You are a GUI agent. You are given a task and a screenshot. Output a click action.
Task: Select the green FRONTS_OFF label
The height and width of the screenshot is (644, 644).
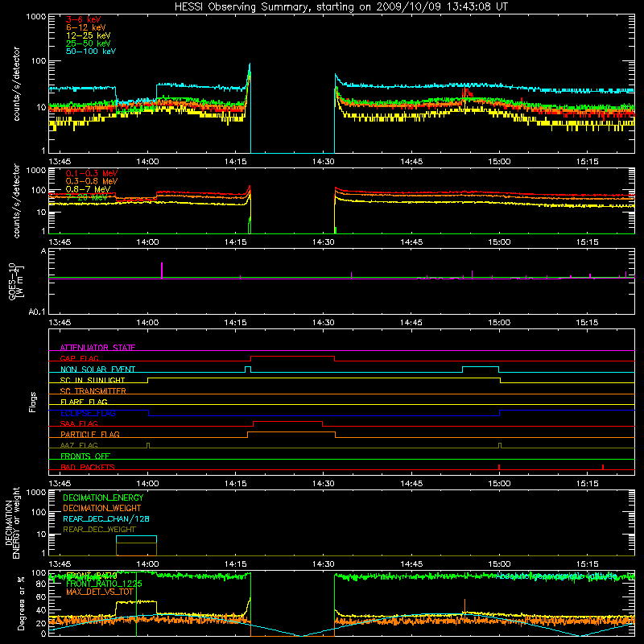(85, 456)
